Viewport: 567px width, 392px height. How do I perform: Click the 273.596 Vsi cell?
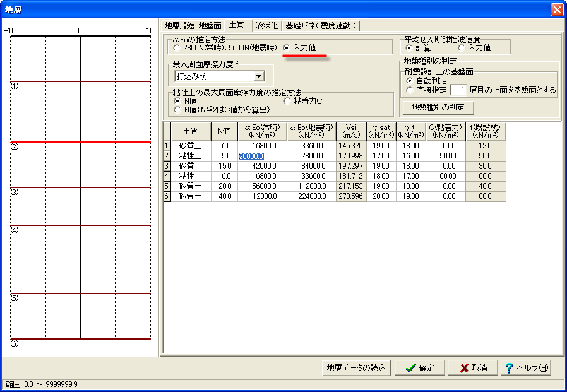[x=351, y=196]
